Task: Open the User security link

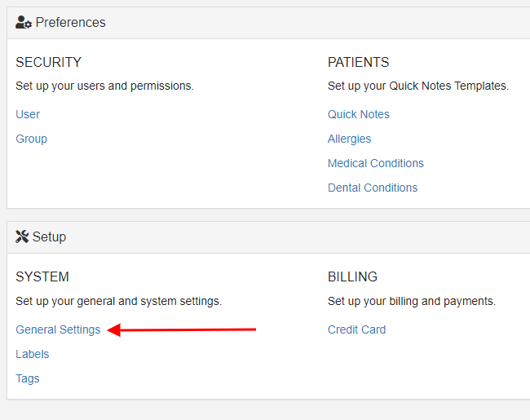Action: pyautogui.click(x=28, y=114)
